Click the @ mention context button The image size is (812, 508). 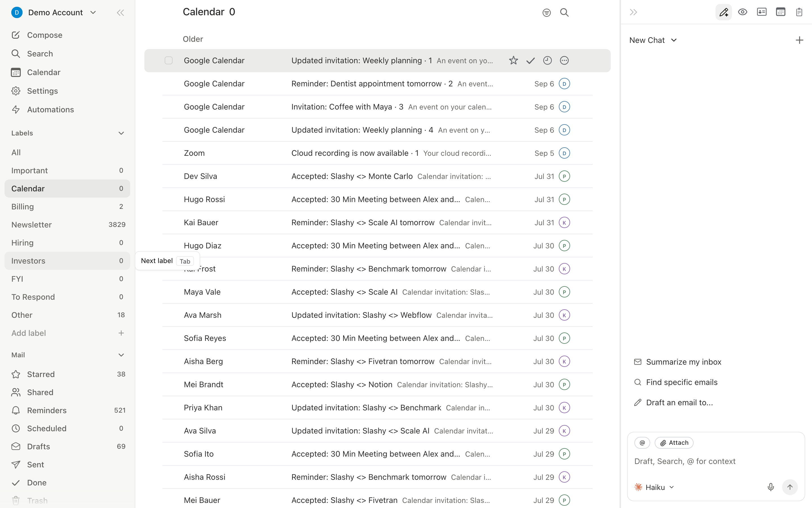click(642, 443)
